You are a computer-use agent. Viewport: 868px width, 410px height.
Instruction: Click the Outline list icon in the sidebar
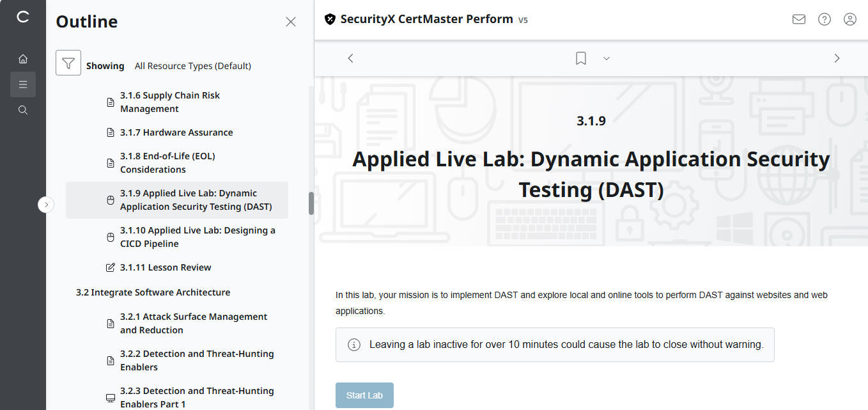point(23,84)
